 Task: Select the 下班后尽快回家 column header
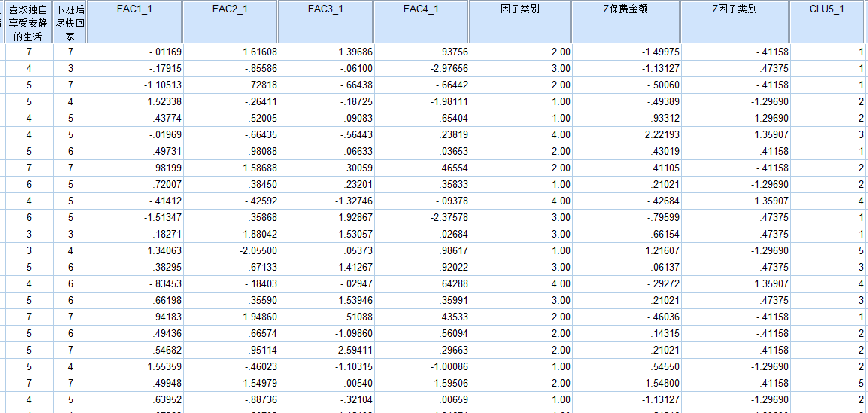tap(70, 22)
